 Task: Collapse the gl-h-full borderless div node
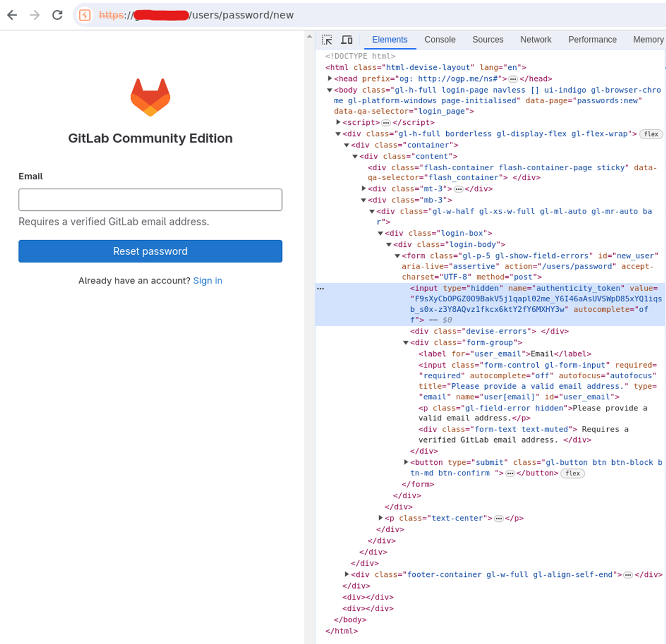tap(338, 134)
